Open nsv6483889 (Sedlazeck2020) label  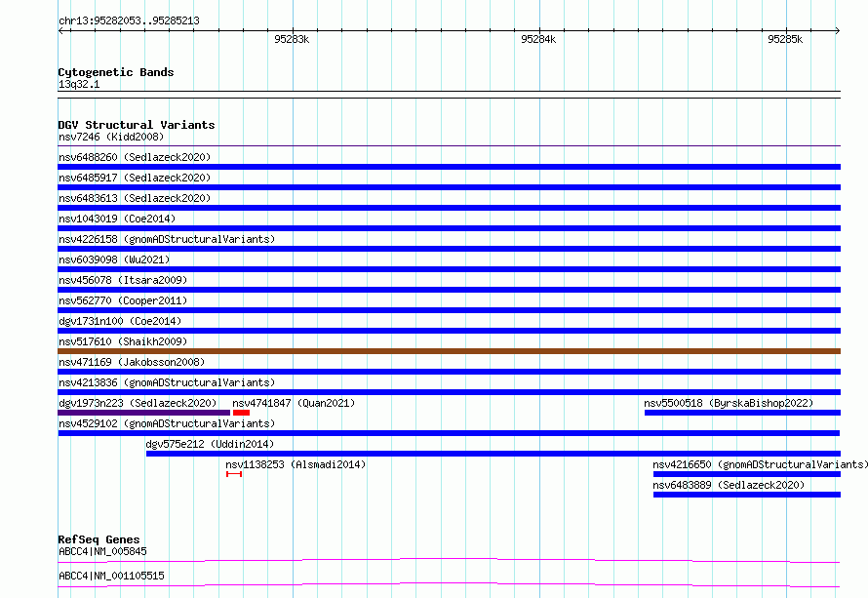coord(729,485)
